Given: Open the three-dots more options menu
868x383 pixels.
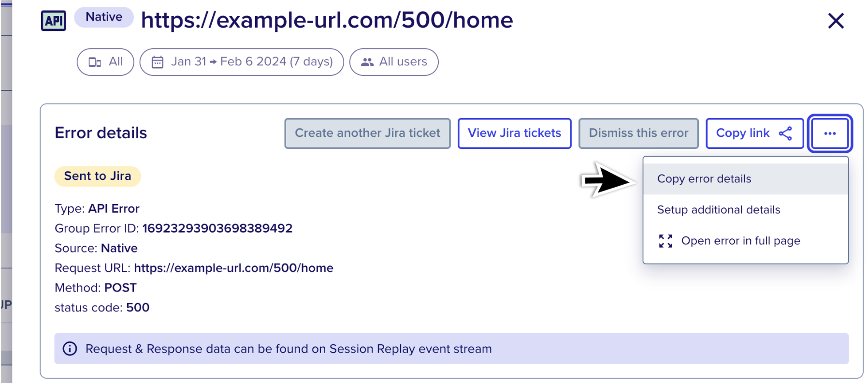Looking at the screenshot, I should [830, 133].
